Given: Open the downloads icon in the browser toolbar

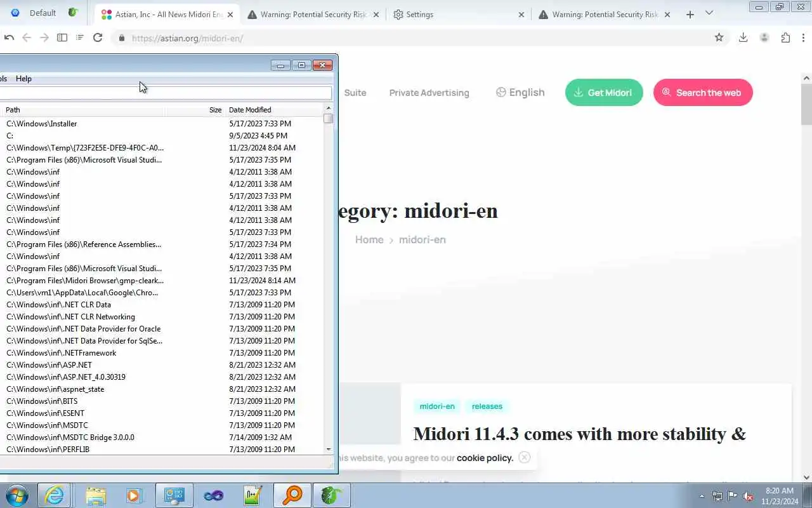Looking at the screenshot, I should pyautogui.click(x=743, y=38).
